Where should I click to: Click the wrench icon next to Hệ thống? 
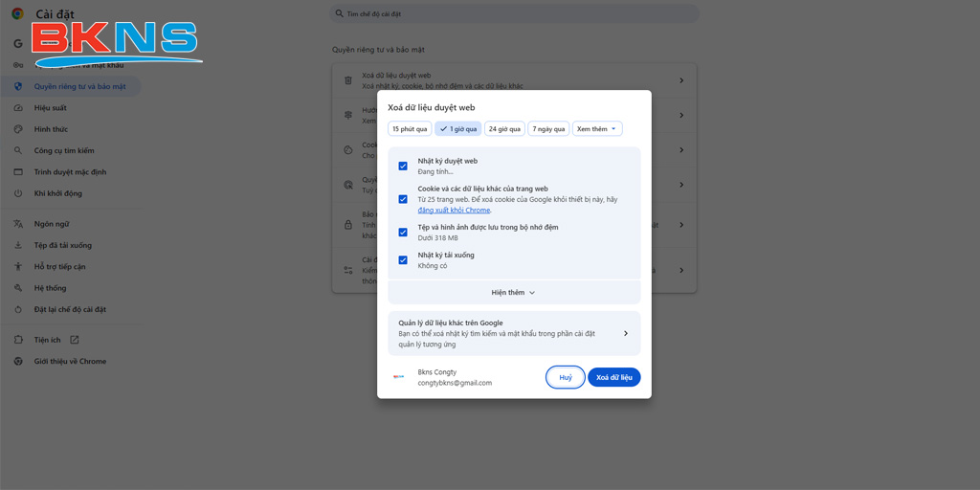point(18,287)
